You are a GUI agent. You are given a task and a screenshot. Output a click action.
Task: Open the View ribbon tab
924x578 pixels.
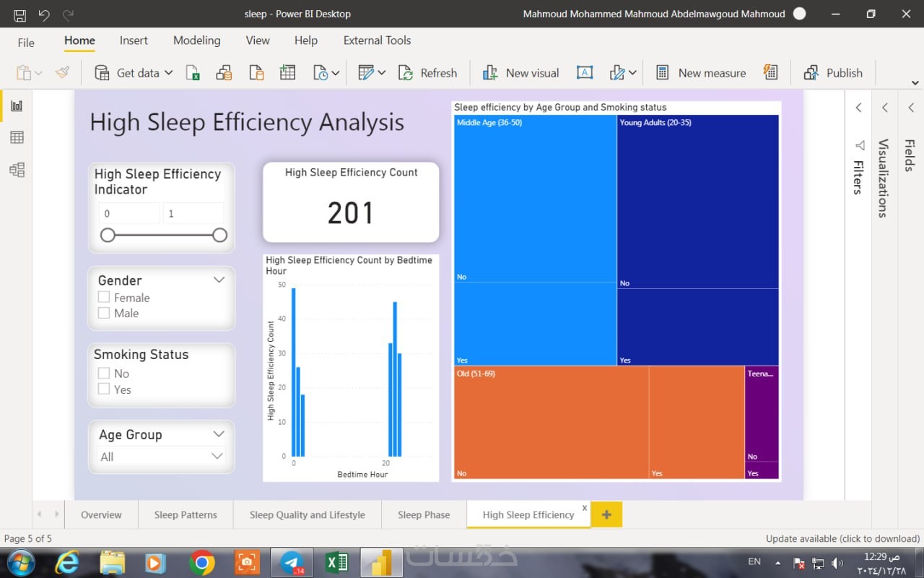tap(258, 40)
